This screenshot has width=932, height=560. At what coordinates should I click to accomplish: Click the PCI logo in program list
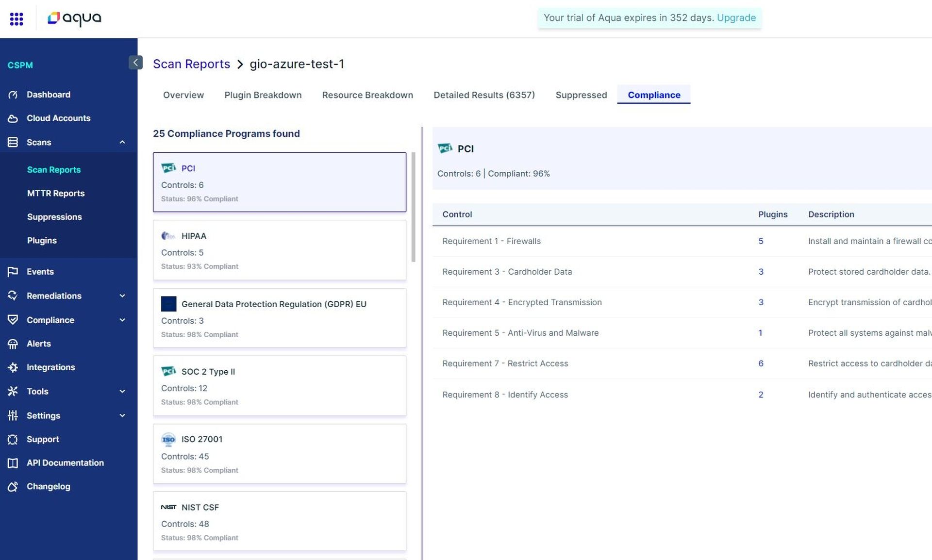[168, 168]
